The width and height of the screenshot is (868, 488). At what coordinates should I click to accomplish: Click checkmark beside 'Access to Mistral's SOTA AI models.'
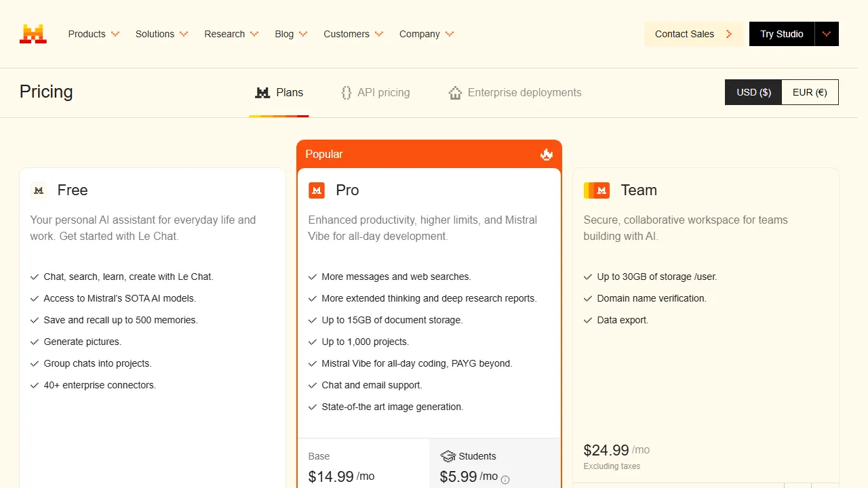point(35,298)
